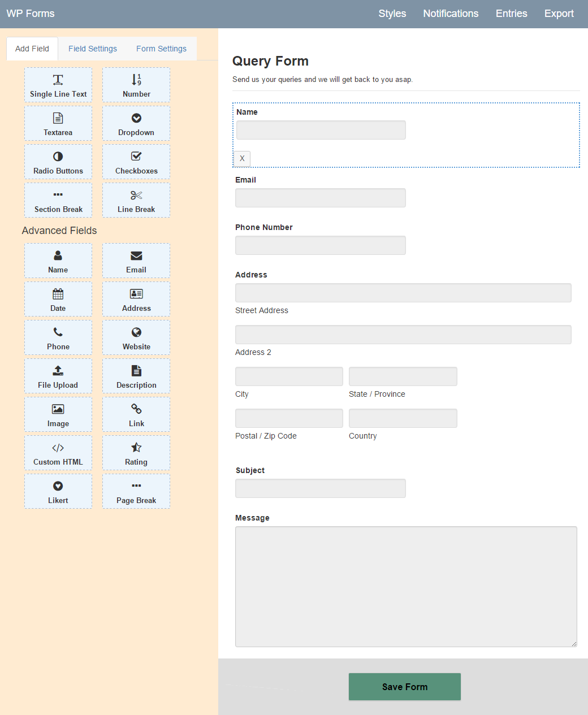The height and width of the screenshot is (715, 588).
Task: Add a Custom HTML field
Action: 58,452
